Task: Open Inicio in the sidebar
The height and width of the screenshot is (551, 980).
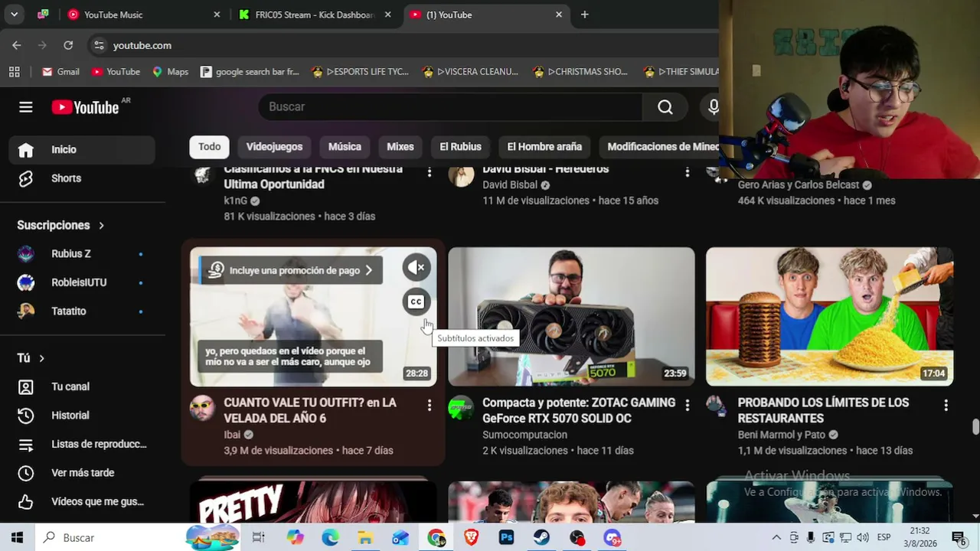Action: 82,149
